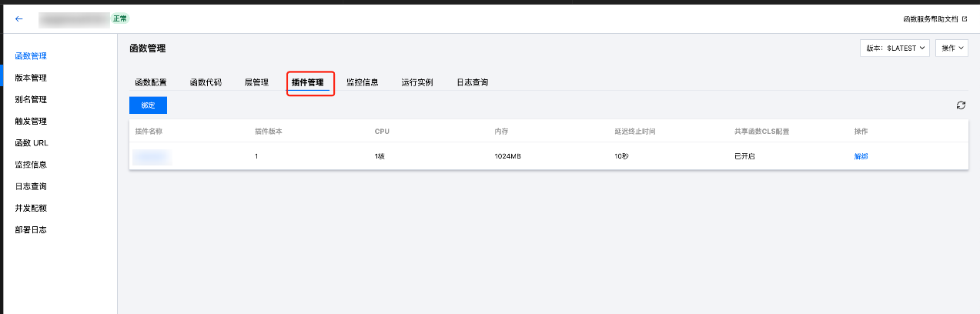
Task: Go to 触发管理 in sidebar
Action: (x=31, y=122)
